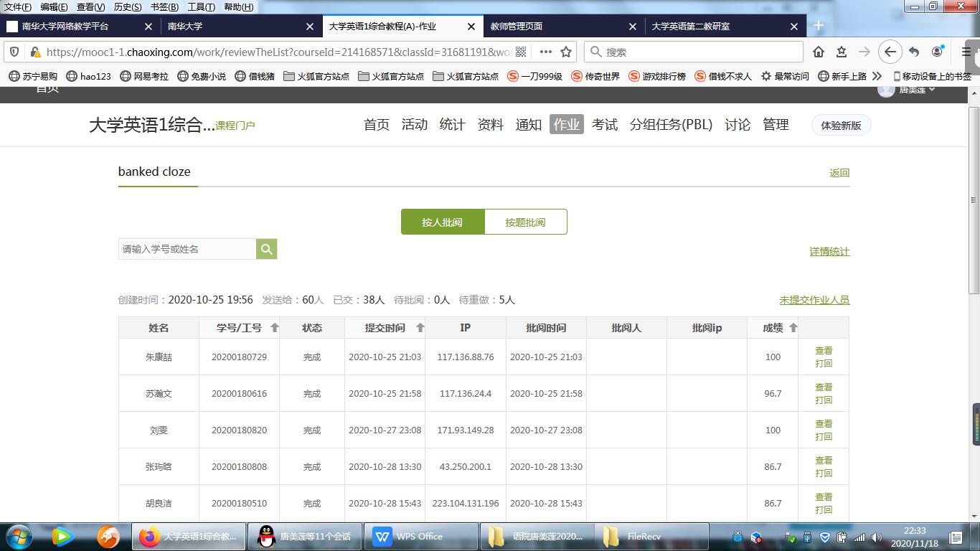Open the hao123 bookmark
Viewport: 980px width, 551px height.
[x=89, y=76]
